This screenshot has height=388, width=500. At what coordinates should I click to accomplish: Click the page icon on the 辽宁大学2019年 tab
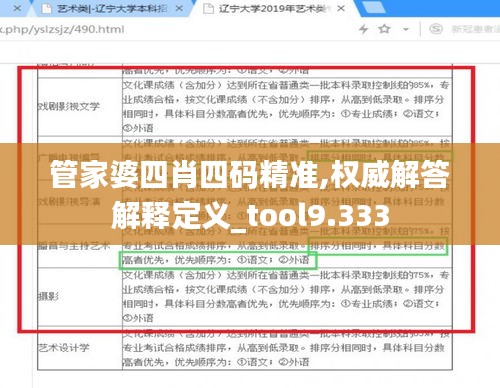[x=208, y=9]
